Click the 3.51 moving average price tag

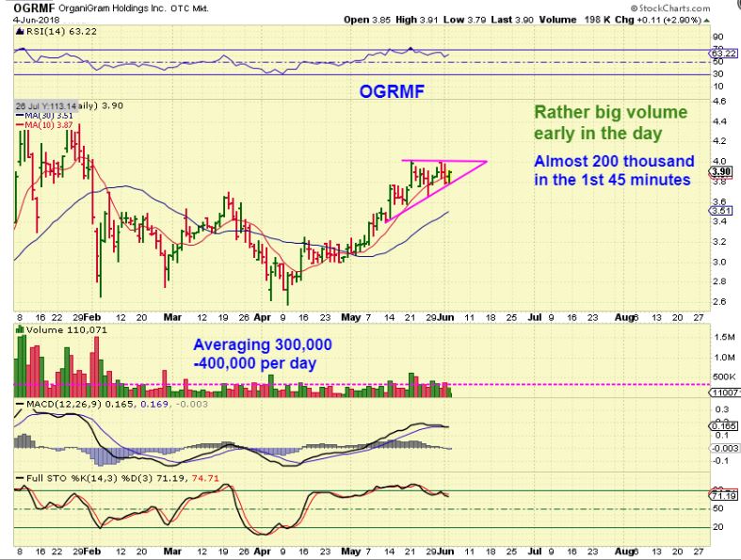point(721,211)
